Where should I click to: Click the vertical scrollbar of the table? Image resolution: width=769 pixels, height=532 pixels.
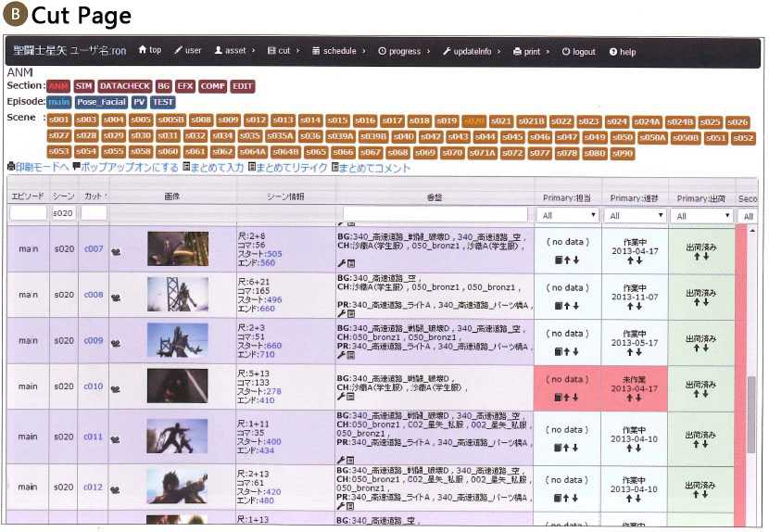click(x=750, y=414)
